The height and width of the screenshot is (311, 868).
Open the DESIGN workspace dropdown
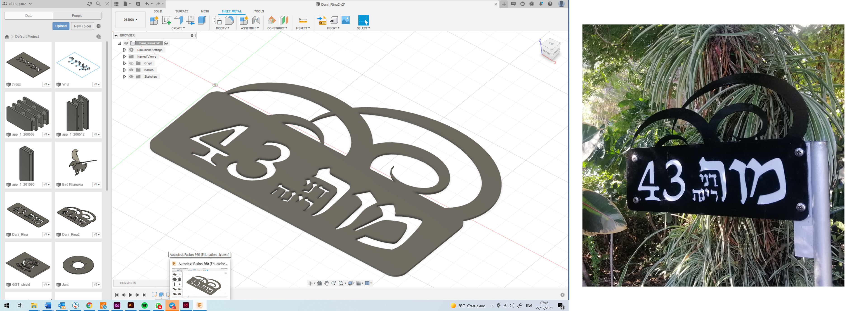130,19
